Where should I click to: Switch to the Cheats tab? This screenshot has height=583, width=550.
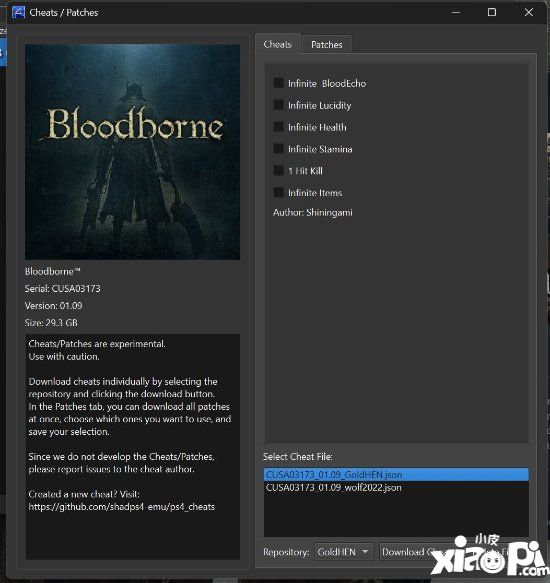click(277, 44)
